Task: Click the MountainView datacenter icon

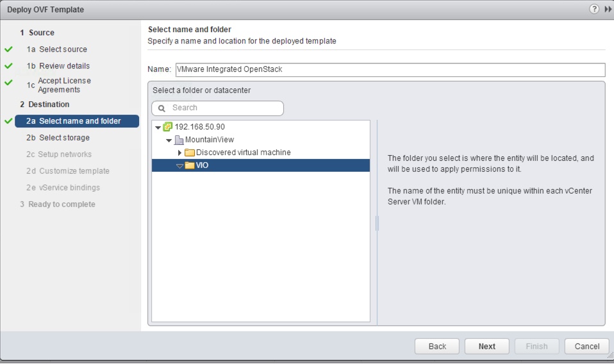Action: pyautogui.click(x=179, y=140)
